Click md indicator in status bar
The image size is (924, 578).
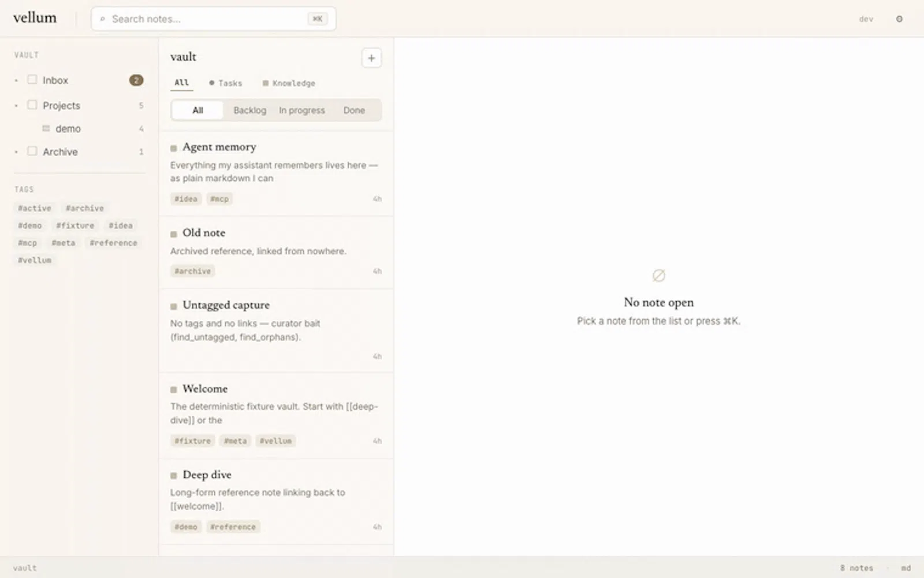coord(906,568)
